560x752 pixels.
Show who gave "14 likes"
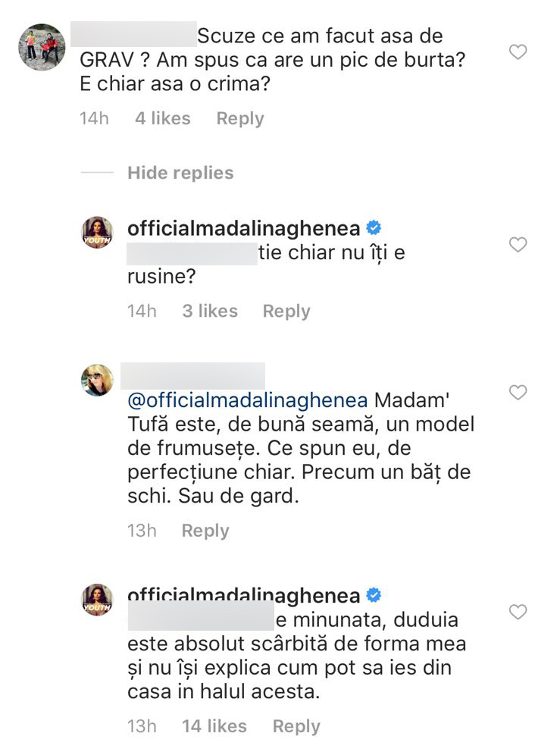214,726
